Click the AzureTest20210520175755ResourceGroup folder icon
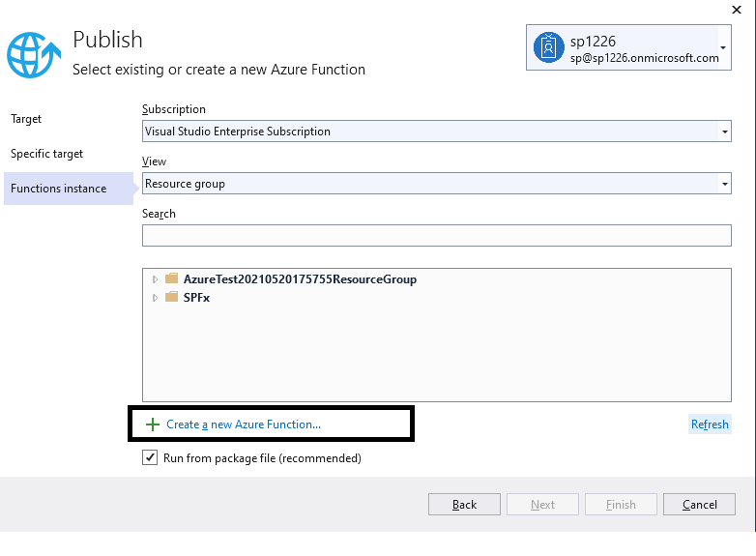756x556 pixels. tap(172, 278)
